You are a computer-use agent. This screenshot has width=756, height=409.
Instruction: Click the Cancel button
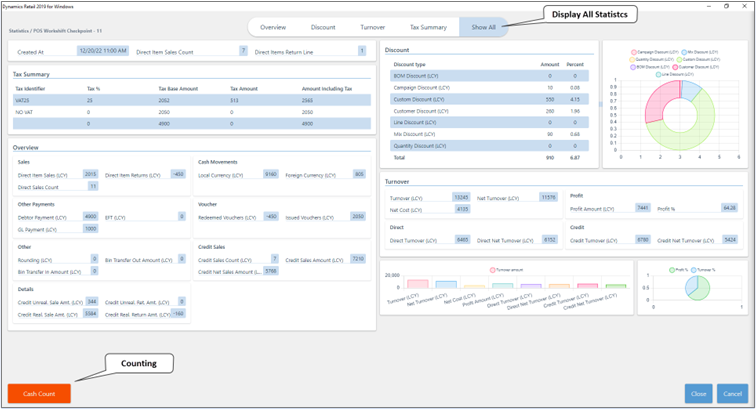[732, 394]
